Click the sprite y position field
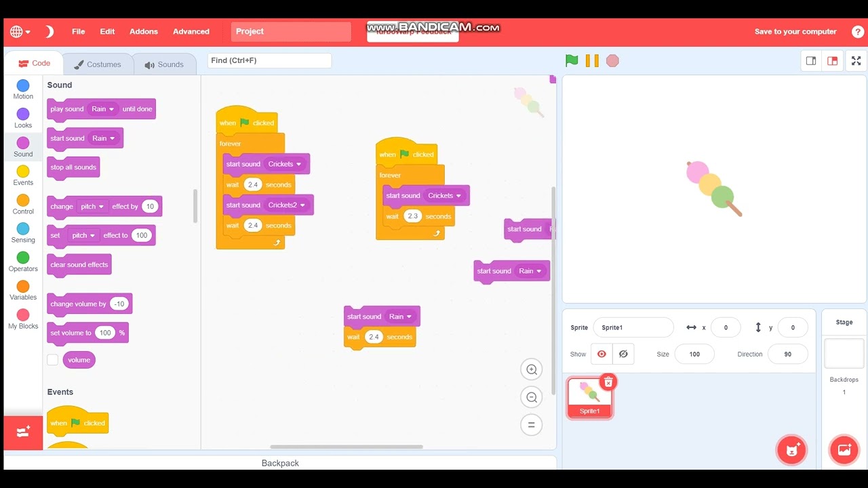Viewport: 868px width, 488px height. (793, 327)
